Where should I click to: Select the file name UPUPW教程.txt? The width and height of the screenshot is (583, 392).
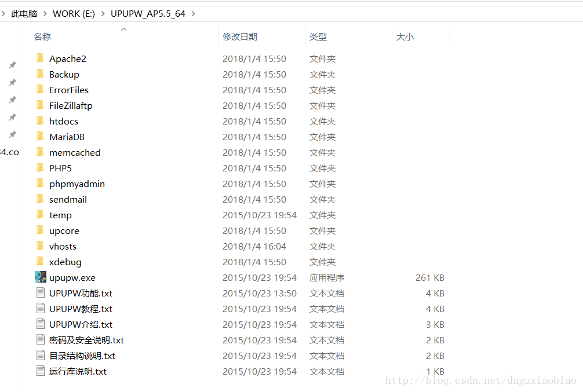[x=81, y=309]
